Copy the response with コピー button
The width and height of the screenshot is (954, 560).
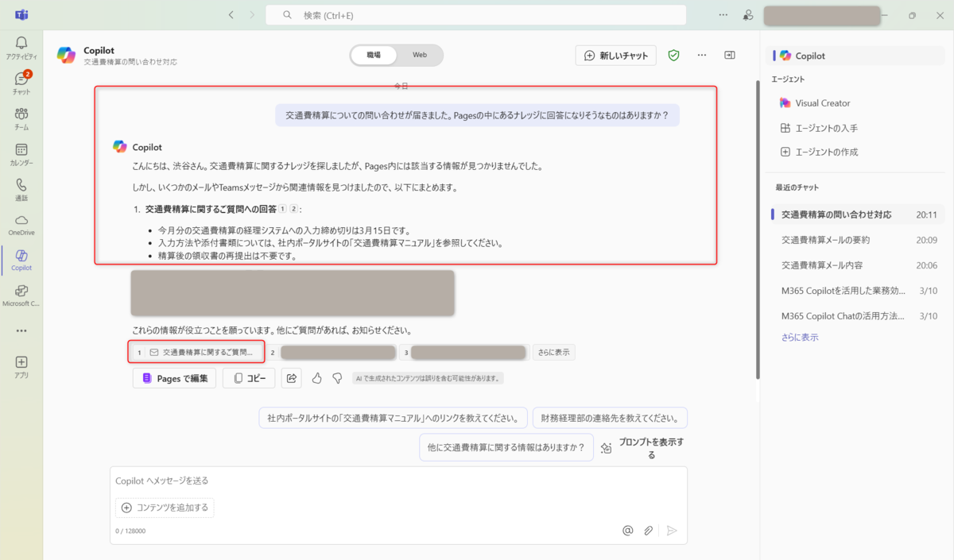tap(249, 378)
